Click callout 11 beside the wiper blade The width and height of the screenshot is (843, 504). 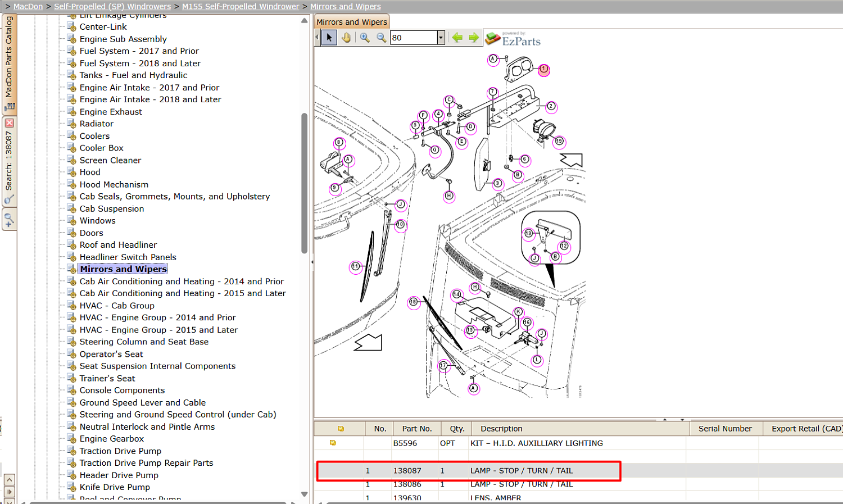click(x=355, y=266)
